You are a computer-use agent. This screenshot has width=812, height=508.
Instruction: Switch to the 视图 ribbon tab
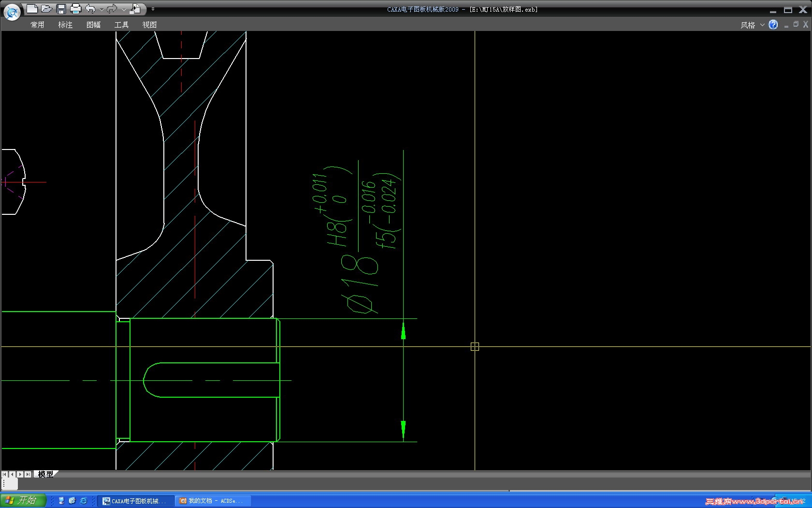point(149,25)
